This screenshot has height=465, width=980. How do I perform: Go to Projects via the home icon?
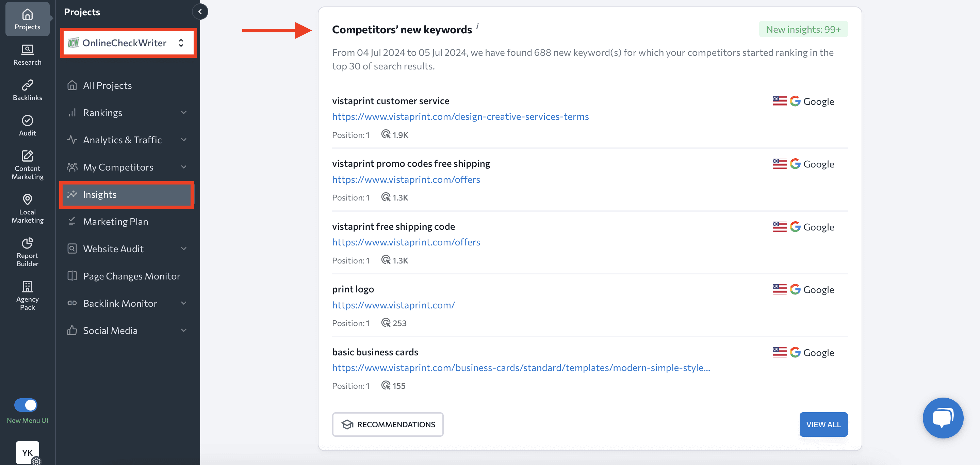[x=27, y=18]
